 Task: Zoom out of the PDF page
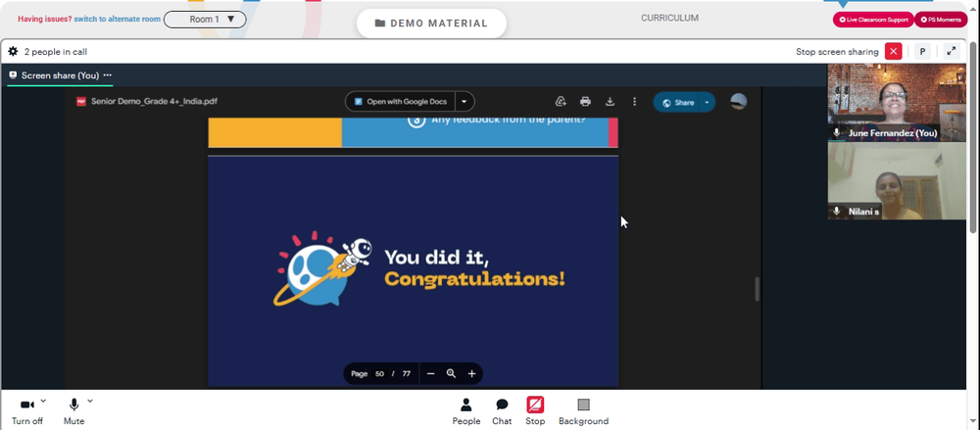[x=430, y=374]
